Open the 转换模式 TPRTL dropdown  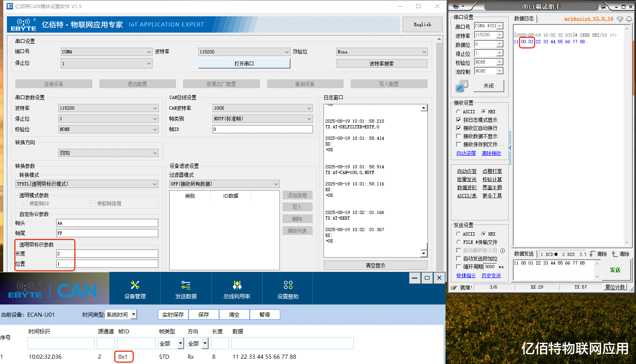[86, 184]
